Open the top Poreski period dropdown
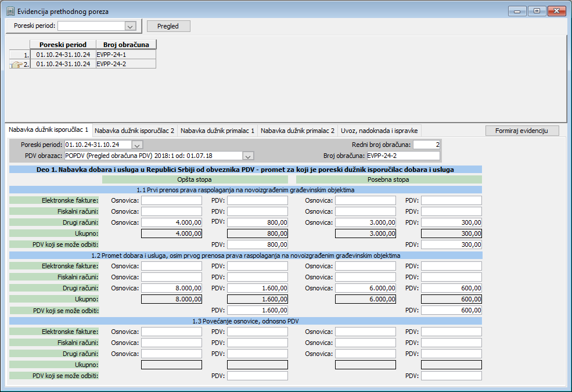 click(130, 26)
